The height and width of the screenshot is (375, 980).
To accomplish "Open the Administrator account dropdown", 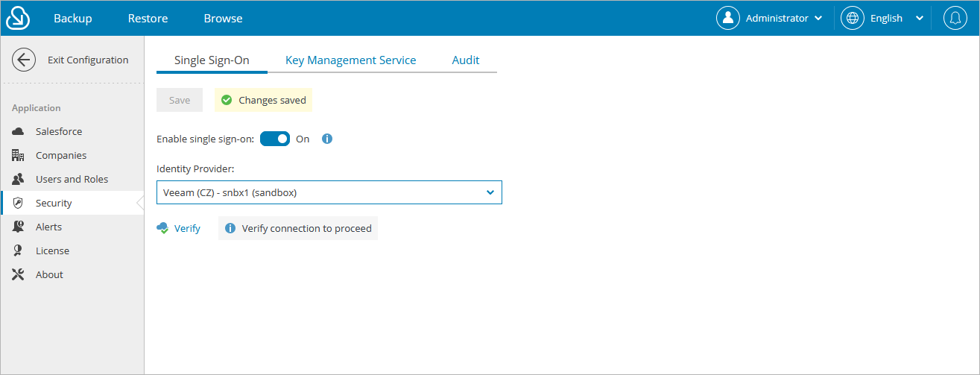I will 770,18.
